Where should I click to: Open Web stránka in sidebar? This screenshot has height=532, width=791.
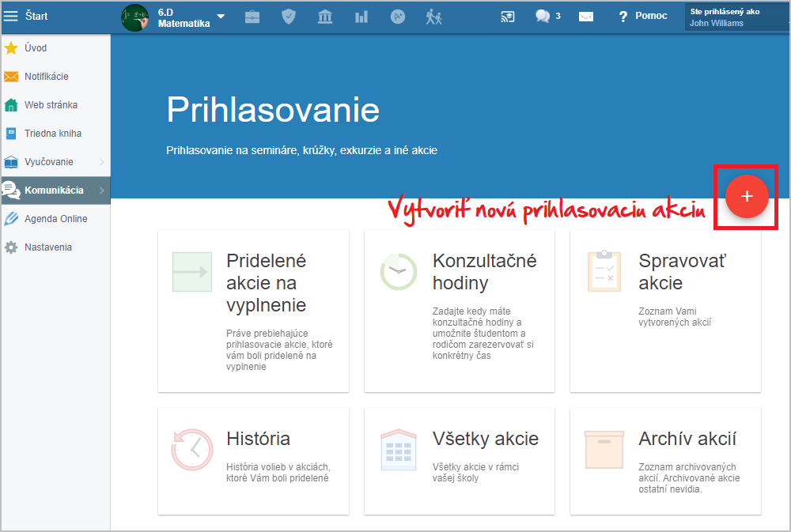click(55, 105)
